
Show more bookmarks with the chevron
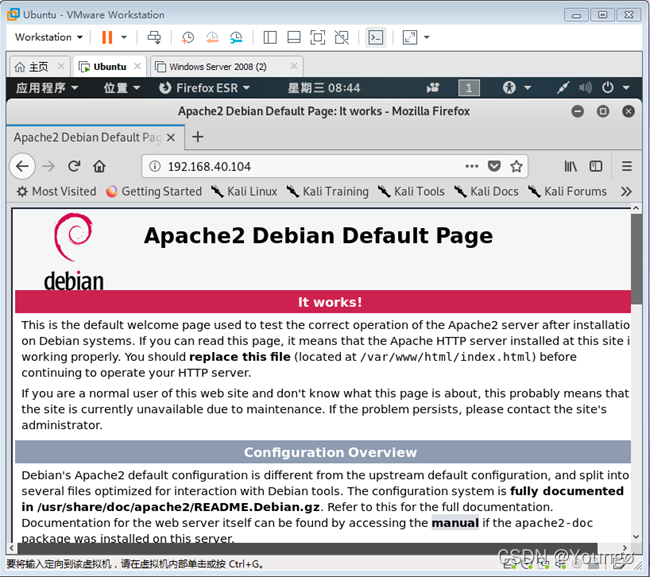[x=626, y=192]
